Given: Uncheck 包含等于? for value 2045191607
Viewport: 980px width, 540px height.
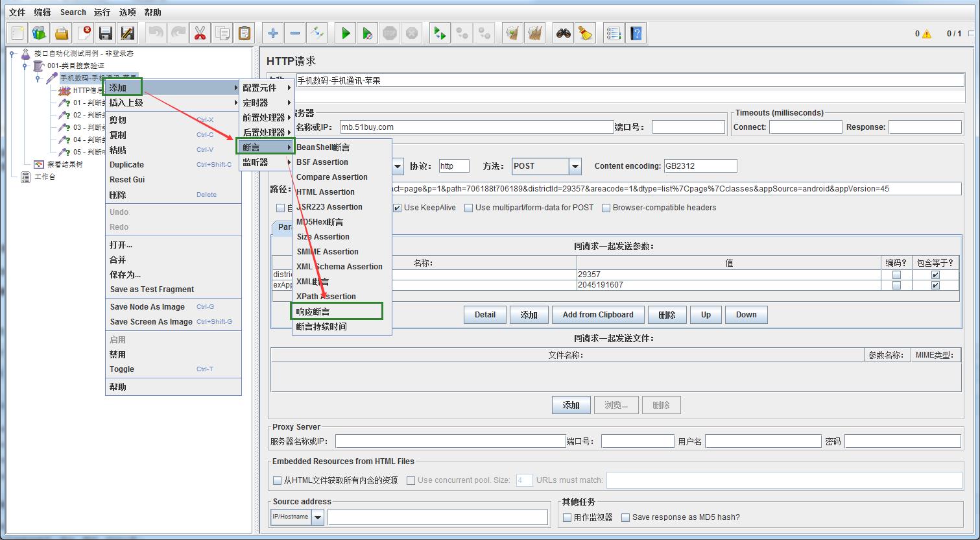Looking at the screenshot, I should tap(935, 285).
